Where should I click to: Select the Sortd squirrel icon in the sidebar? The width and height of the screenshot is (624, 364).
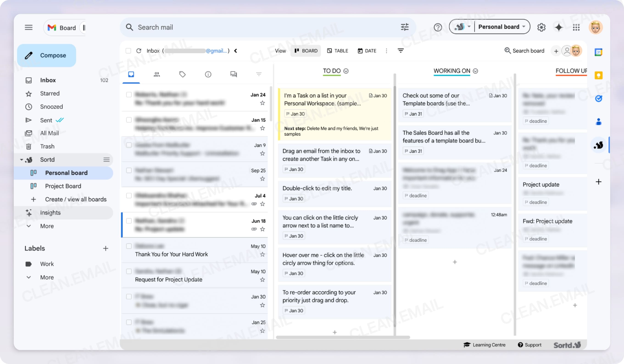tap(599, 145)
